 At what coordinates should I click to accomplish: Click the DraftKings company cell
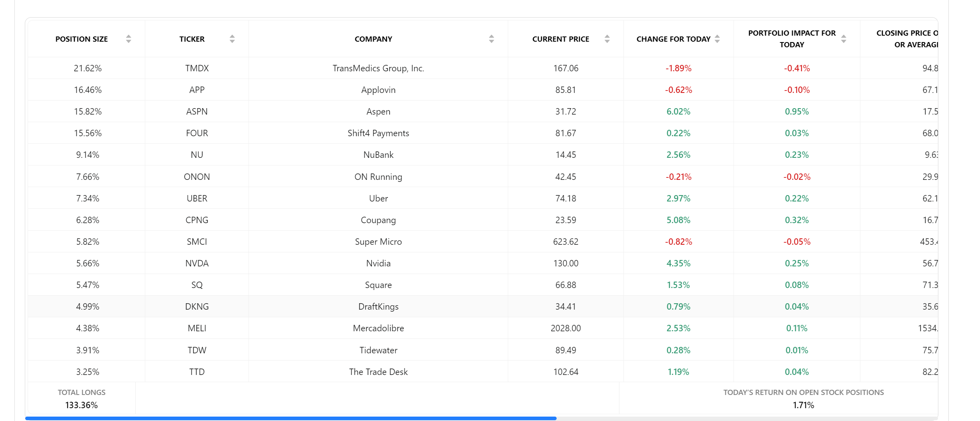coord(378,307)
